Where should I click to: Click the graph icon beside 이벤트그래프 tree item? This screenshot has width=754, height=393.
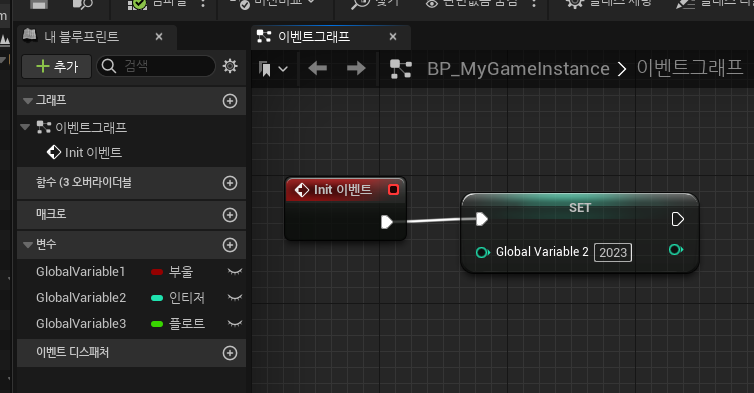pyautogui.click(x=44, y=127)
